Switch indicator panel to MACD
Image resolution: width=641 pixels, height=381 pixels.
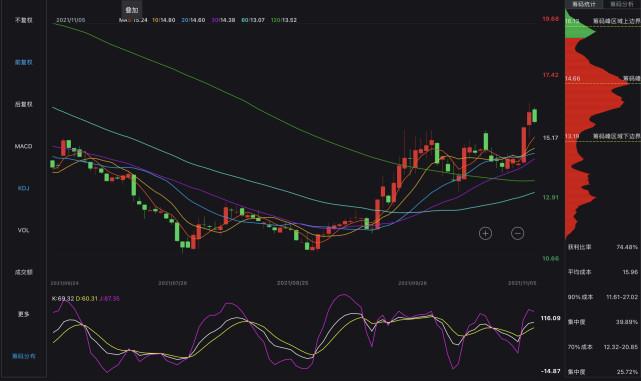click(x=23, y=146)
